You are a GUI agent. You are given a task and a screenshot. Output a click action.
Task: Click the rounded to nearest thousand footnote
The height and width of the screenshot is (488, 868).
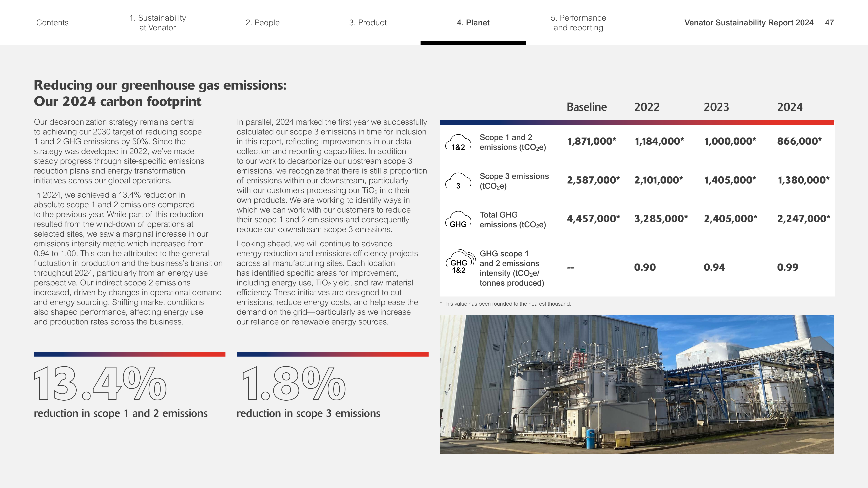tap(505, 304)
